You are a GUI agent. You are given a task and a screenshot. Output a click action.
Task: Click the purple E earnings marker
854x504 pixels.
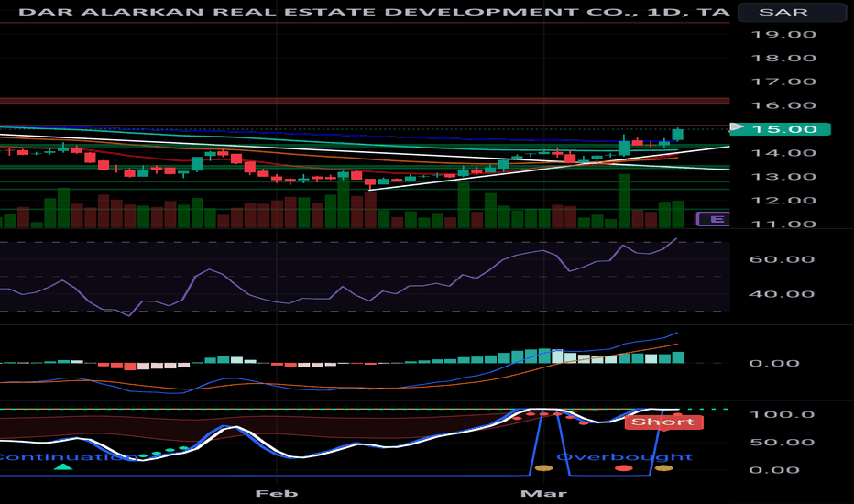tap(714, 219)
